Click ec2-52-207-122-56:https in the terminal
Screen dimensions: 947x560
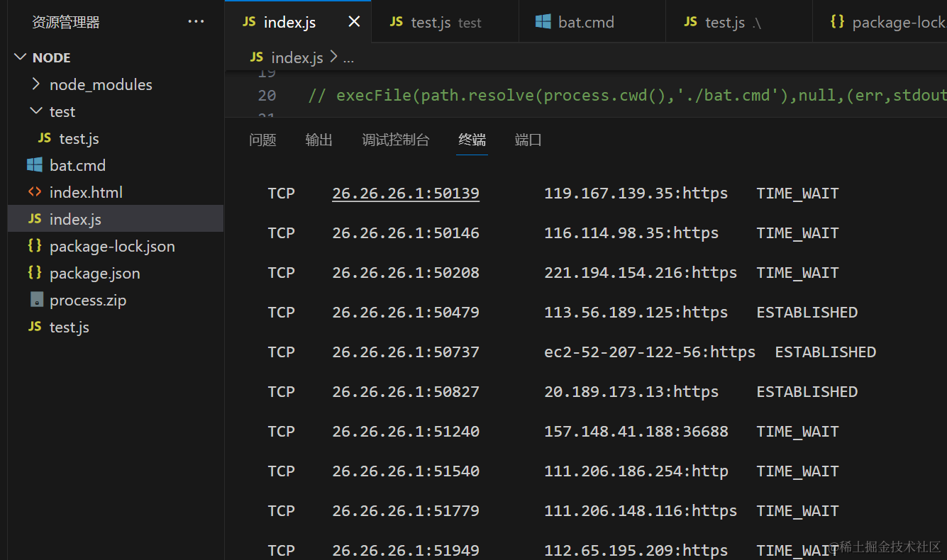pyautogui.click(x=650, y=352)
